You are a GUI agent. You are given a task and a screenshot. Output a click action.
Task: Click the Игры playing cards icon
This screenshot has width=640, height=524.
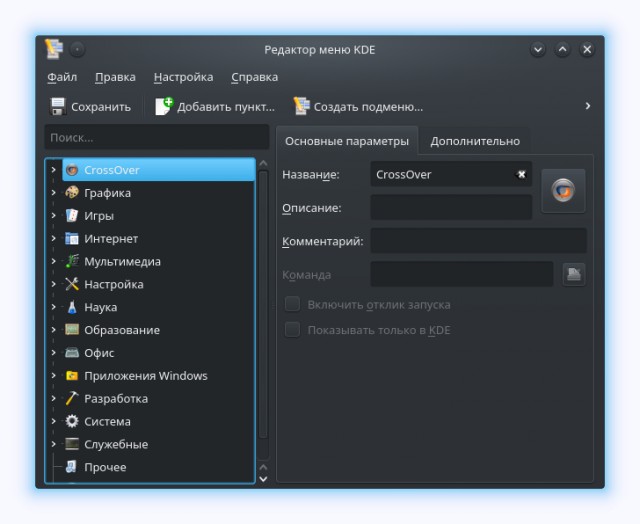[72, 215]
